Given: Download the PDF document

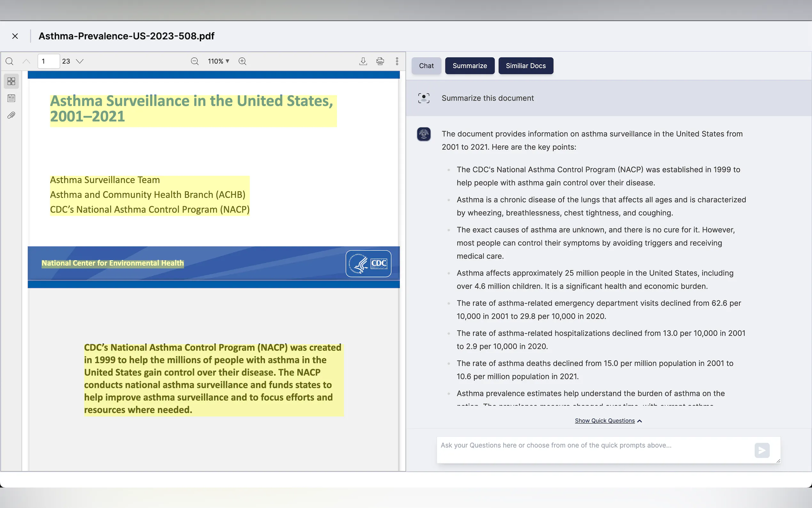Looking at the screenshot, I should 363,61.
